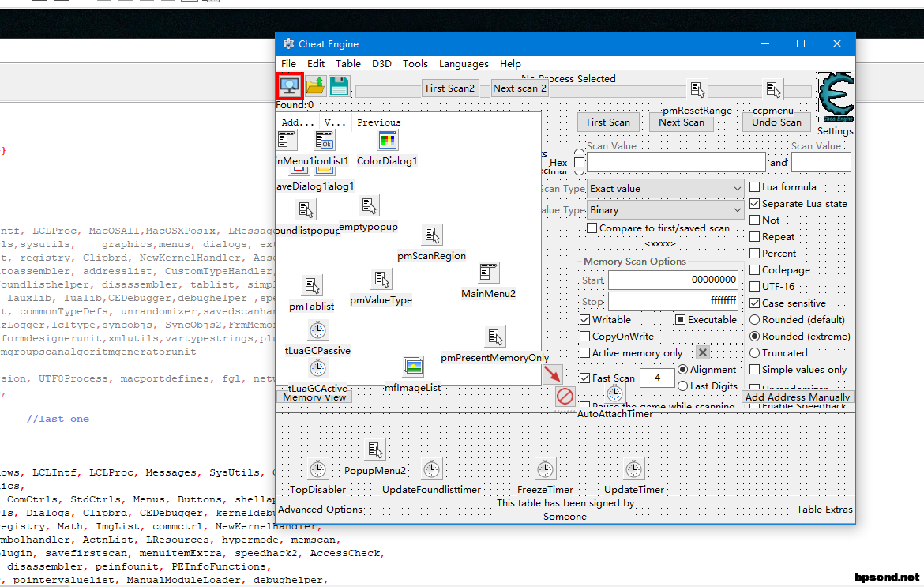Select the pmPresentMemoryOnly component icon
Screen dimensions: 924x587
point(495,337)
